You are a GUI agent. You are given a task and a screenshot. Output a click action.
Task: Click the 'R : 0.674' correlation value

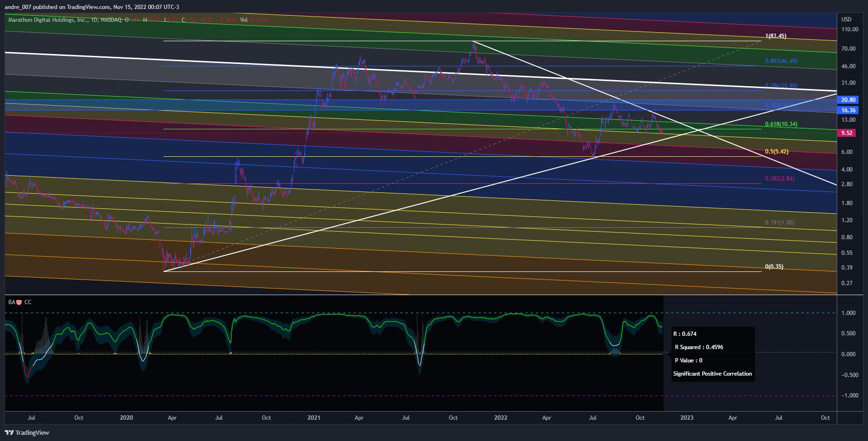685,334
